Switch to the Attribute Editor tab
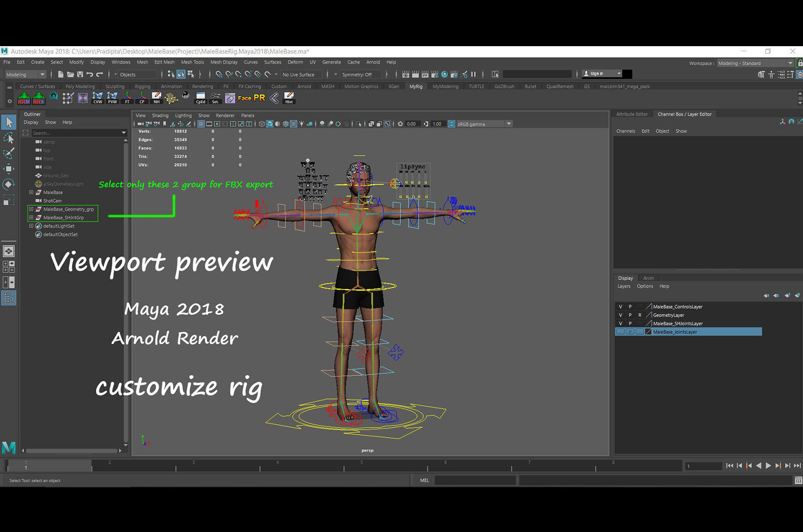This screenshot has width=803, height=532. 632,114
